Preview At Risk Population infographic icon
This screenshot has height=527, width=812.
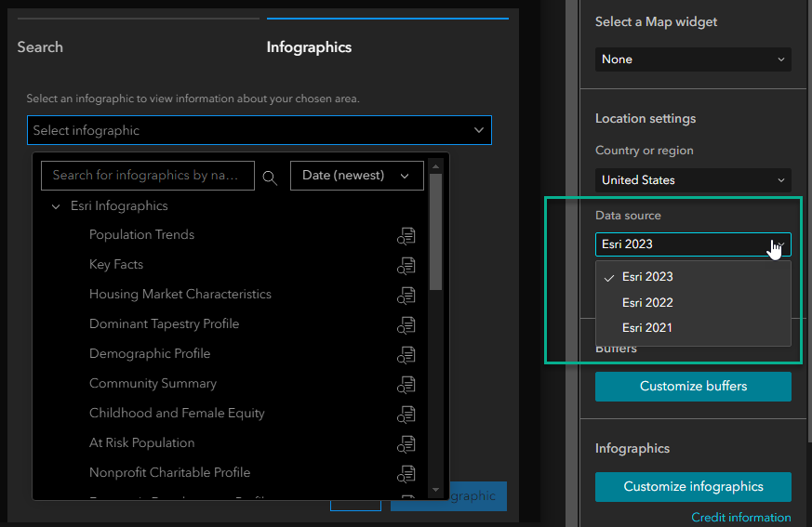coord(406,444)
